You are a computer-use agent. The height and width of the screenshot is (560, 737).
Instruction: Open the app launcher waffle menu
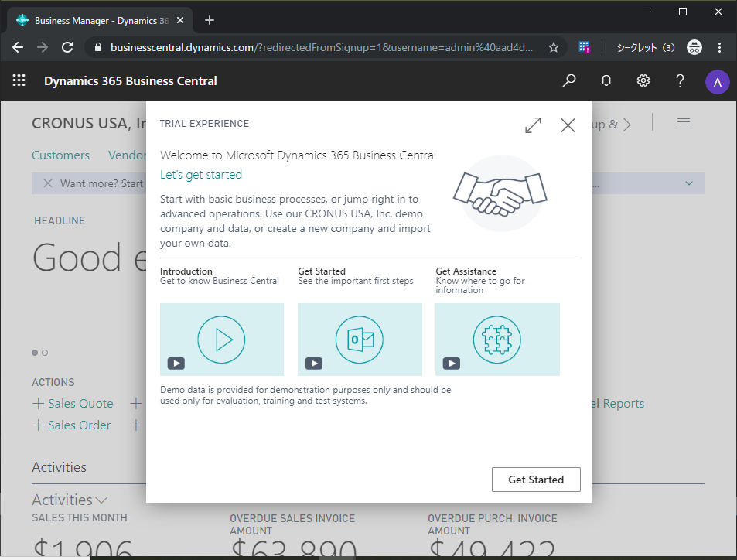click(19, 80)
